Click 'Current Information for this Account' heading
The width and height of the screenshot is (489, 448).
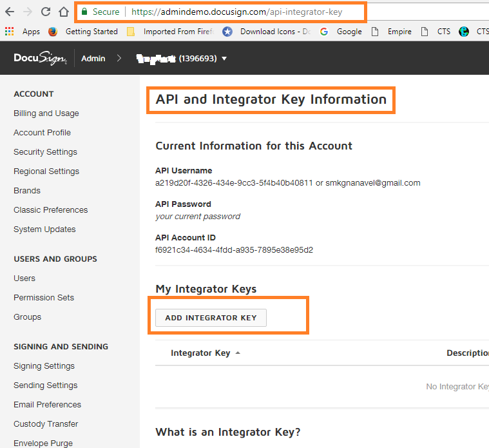click(254, 146)
